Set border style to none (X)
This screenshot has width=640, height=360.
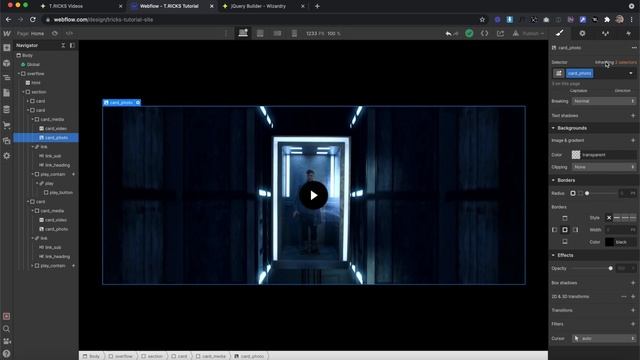tap(609, 218)
